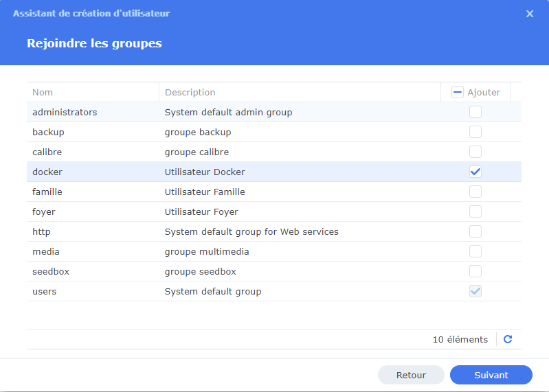Viewport: 549px width, 392px height.
Task: Check the seedbox group checkbox
Action: pyautogui.click(x=475, y=271)
